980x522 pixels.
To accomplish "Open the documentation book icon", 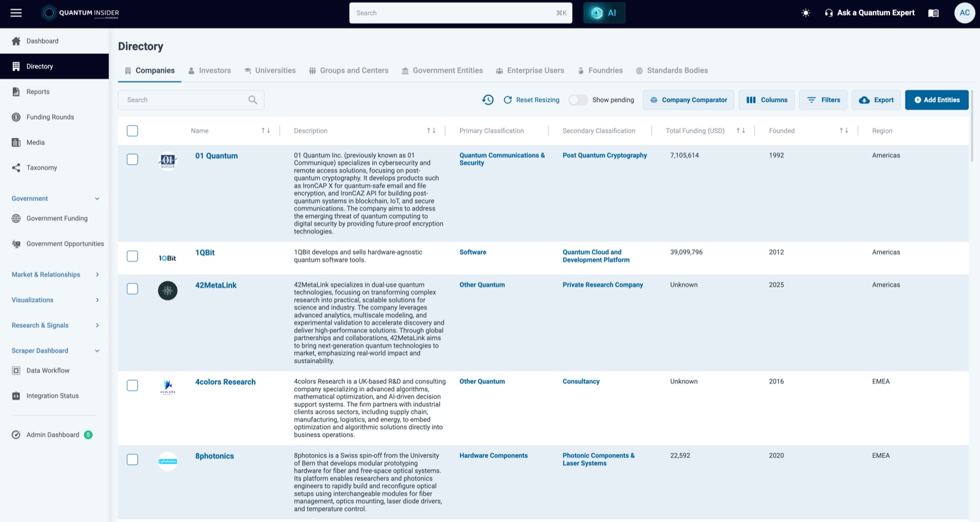I will tap(933, 13).
